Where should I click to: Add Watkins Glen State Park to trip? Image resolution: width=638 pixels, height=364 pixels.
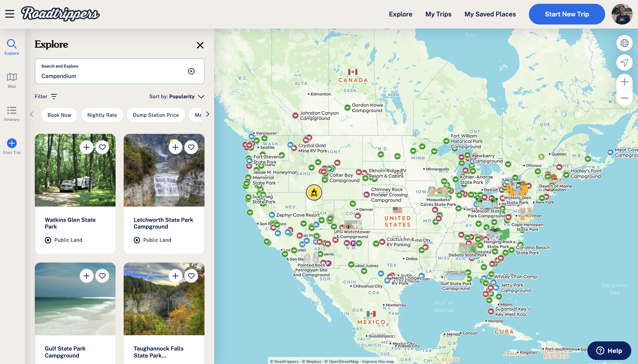[x=86, y=147]
